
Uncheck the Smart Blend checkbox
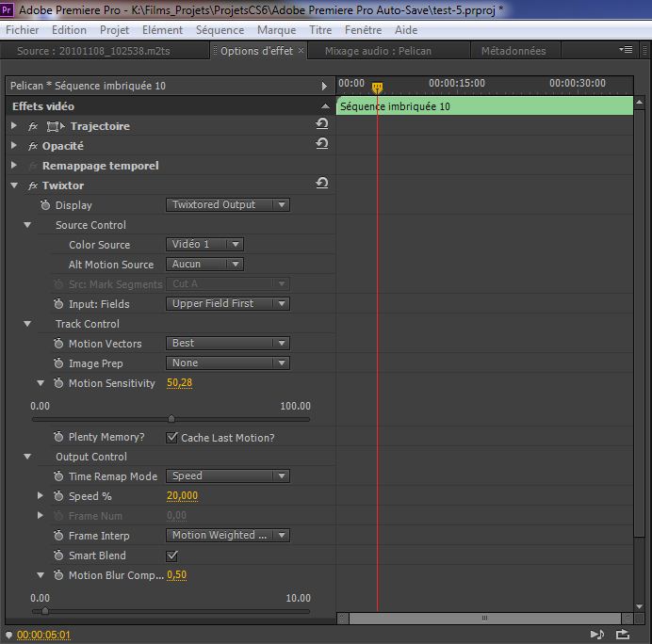(x=171, y=555)
